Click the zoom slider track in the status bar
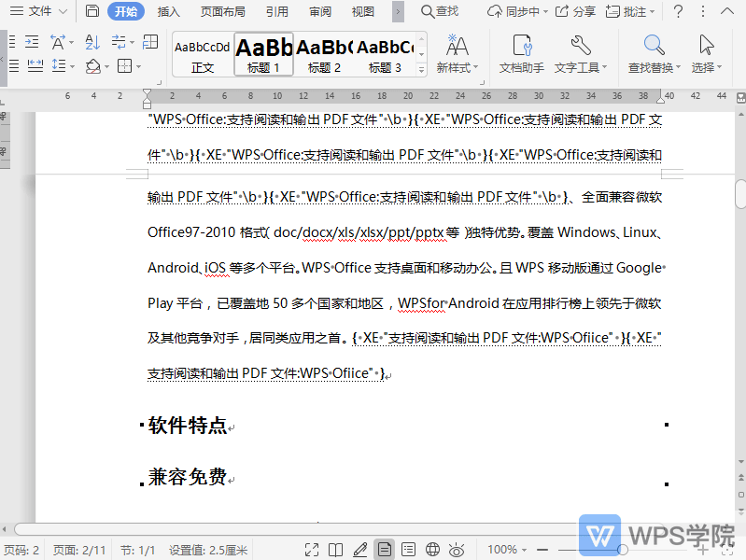Viewport: 746px width, 560px height. [x=598, y=550]
